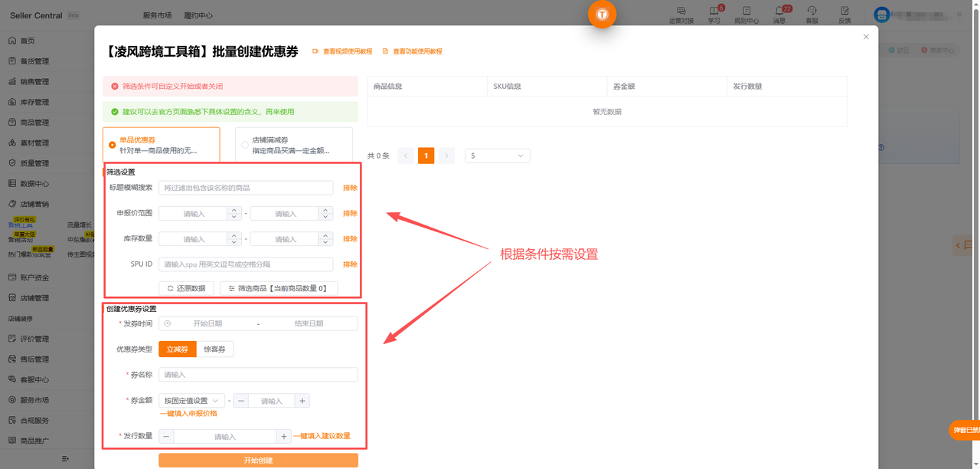This screenshot has height=469, width=980.
Task: Open 履约中心 in top menu
Action: [198, 15]
